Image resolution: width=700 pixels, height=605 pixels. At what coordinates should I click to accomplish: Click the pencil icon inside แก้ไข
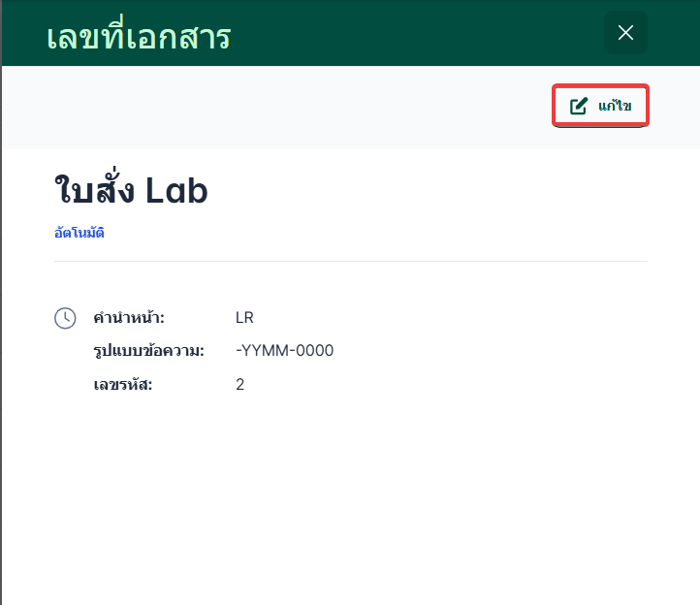[x=579, y=106]
